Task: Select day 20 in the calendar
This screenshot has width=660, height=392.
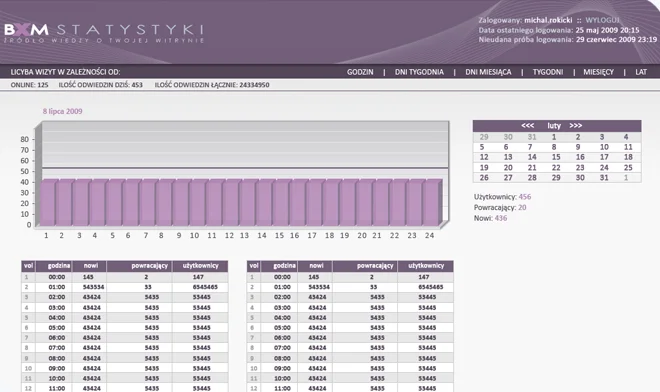Action: point(508,168)
